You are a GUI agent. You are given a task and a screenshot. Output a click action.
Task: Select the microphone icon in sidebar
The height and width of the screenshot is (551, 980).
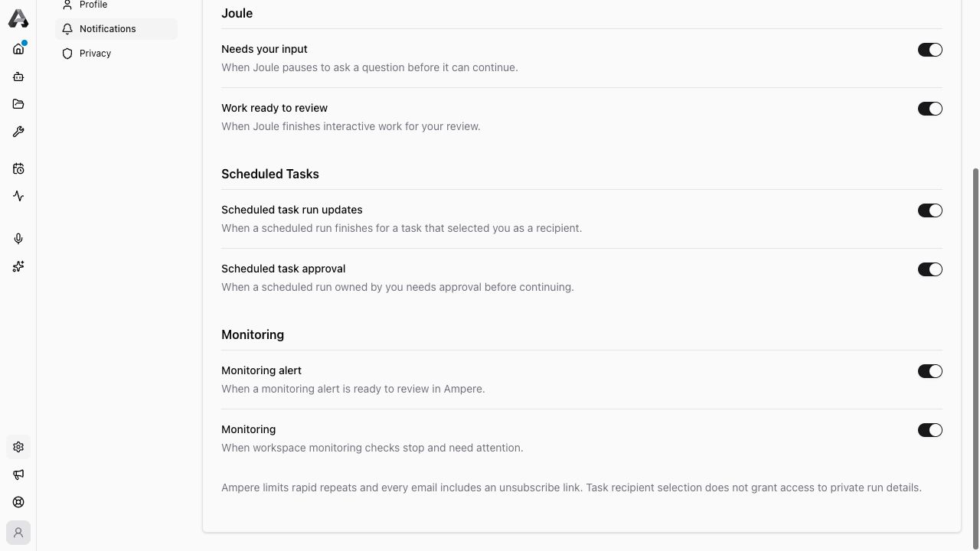[x=18, y=239]
